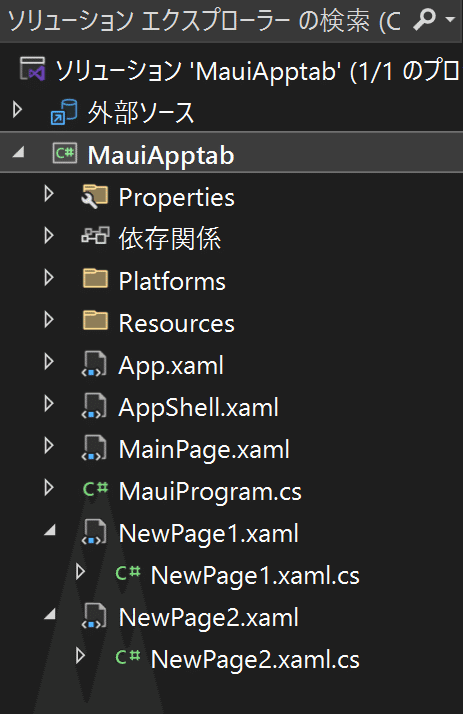463x714 pixels.
Task: Select the 外部ソース label
Action: click(141, 112)
